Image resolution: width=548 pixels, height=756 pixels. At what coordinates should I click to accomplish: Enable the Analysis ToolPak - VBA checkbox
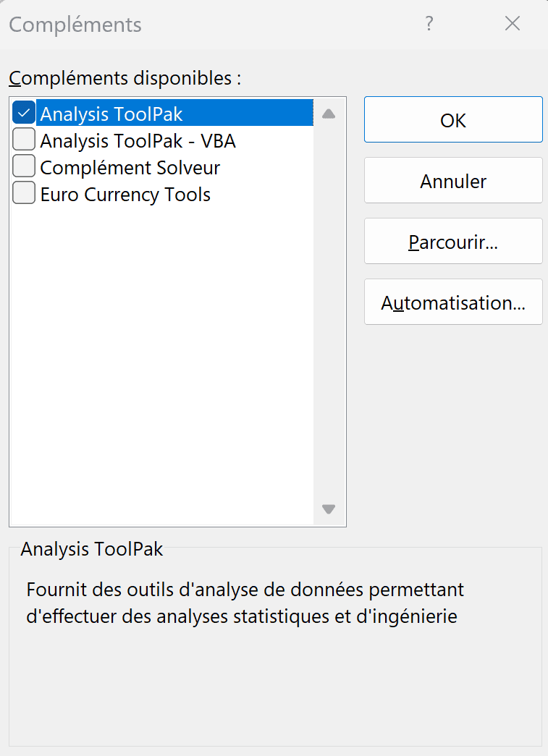(24, 140)
